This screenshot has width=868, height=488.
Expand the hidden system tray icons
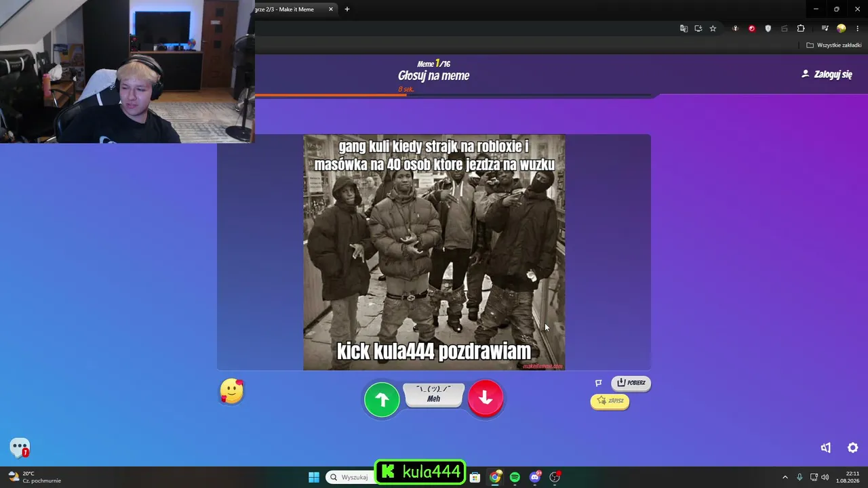785,477
